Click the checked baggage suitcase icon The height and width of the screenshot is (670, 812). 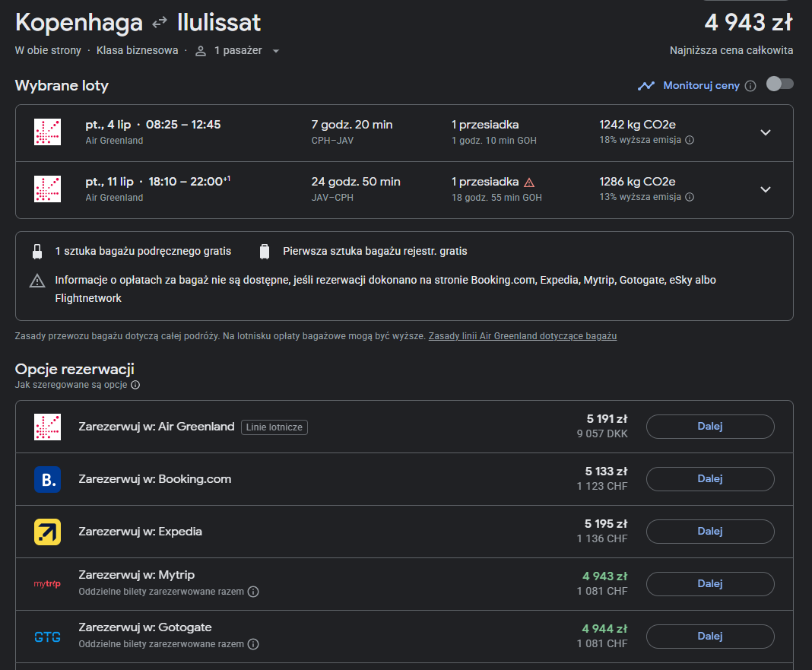[x=265, y=251]
